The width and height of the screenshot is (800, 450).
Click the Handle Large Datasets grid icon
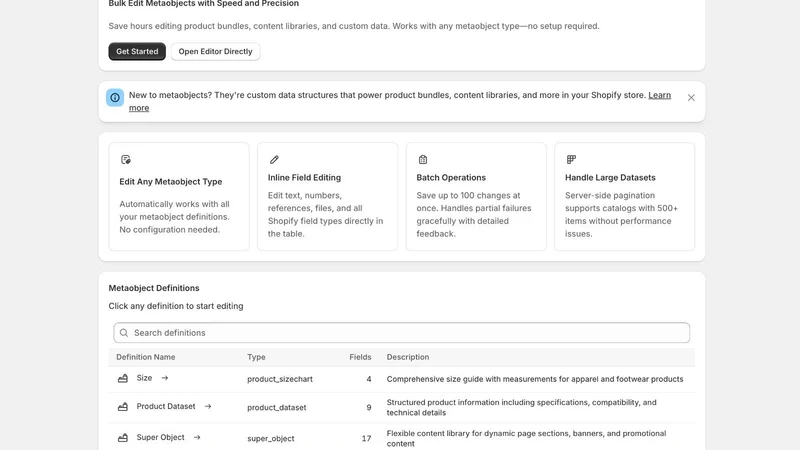pyautogui.click(x=571, y=160)
